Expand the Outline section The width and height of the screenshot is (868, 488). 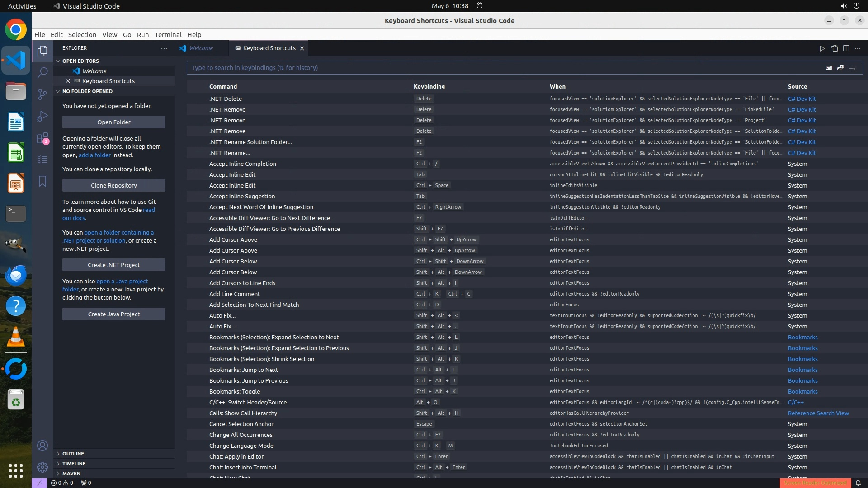click(73, 454)
